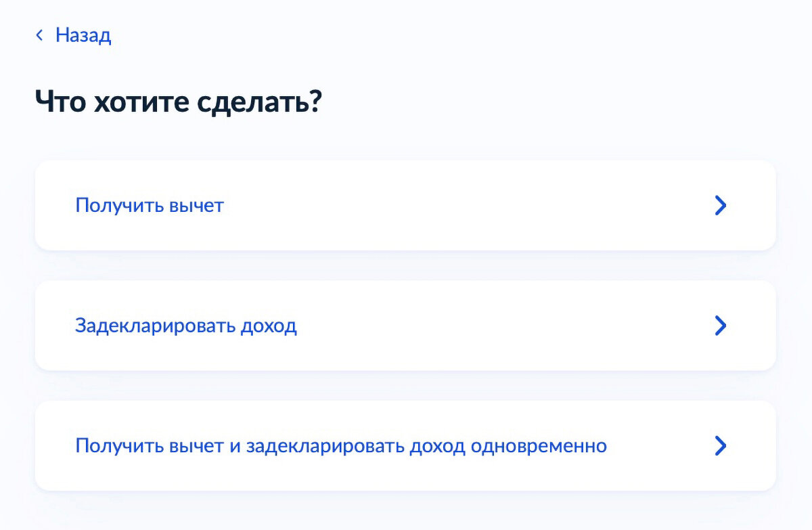Select the Задекларировать доход option
The image size is (812, 530).
click(405, 326)
